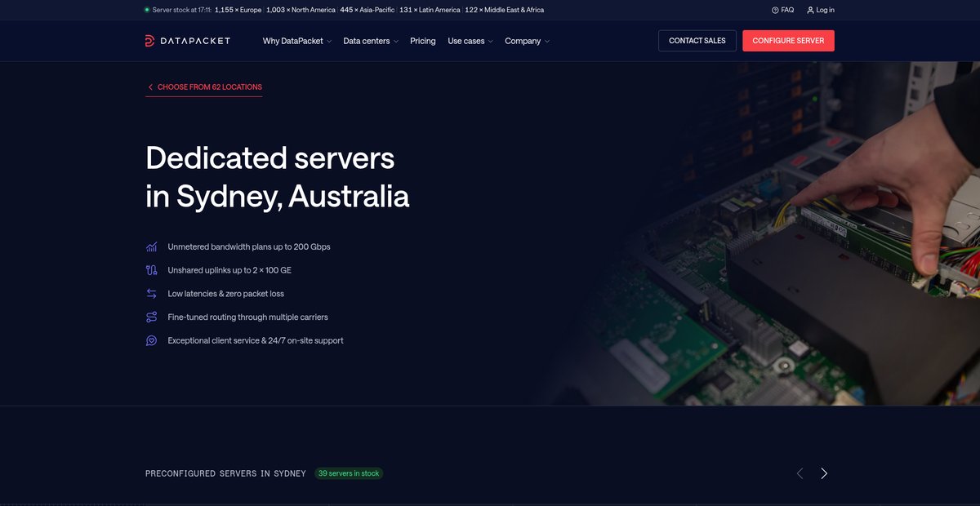This screenshot has height=506, width=980.
Task: Click the back chevron before Choose from 62 locations
Action: coord(150,87)
